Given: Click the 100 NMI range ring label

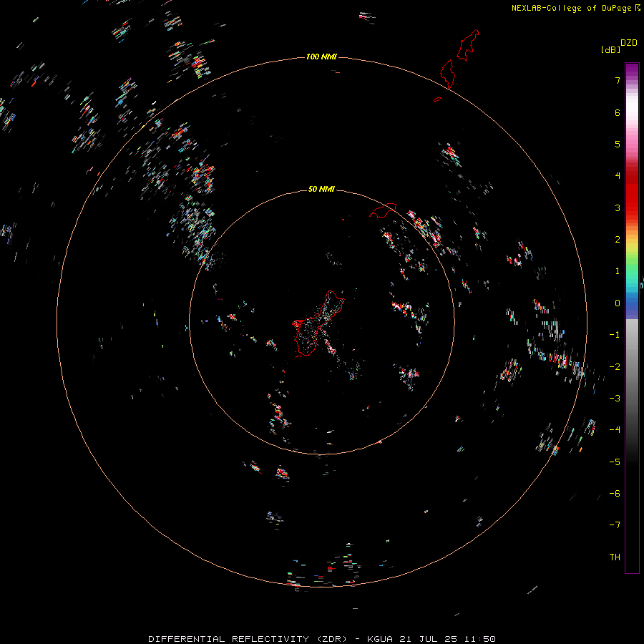Looking at the screenshot, I should [321, 57].
